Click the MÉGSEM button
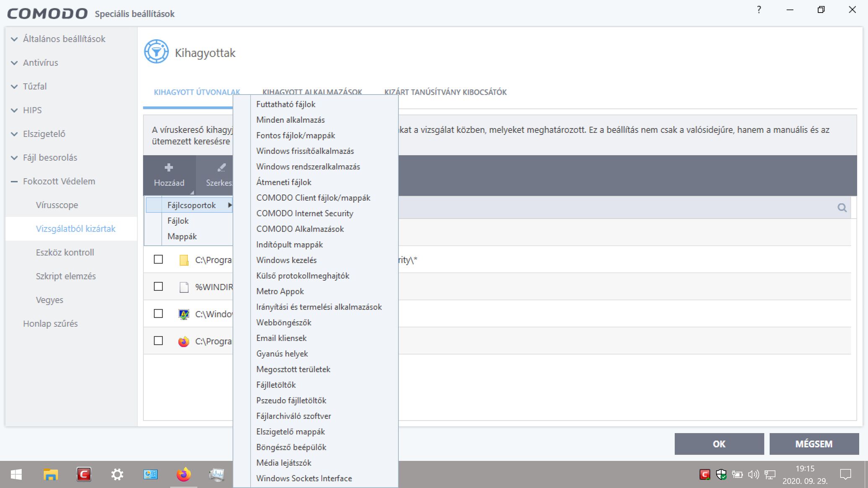This screenshot has width=868, height=488. [814, 444]
